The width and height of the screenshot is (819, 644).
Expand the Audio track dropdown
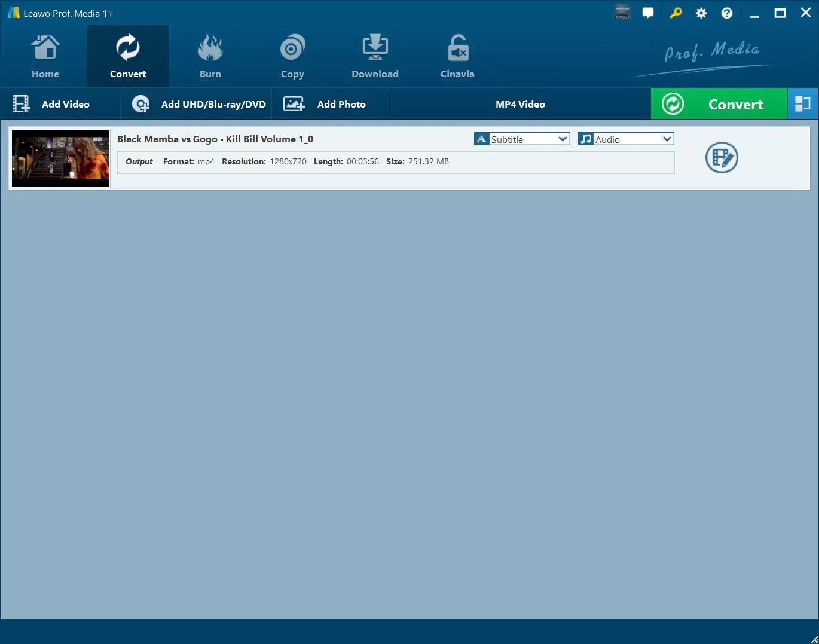pyautogui.click(x=626, y=139)
